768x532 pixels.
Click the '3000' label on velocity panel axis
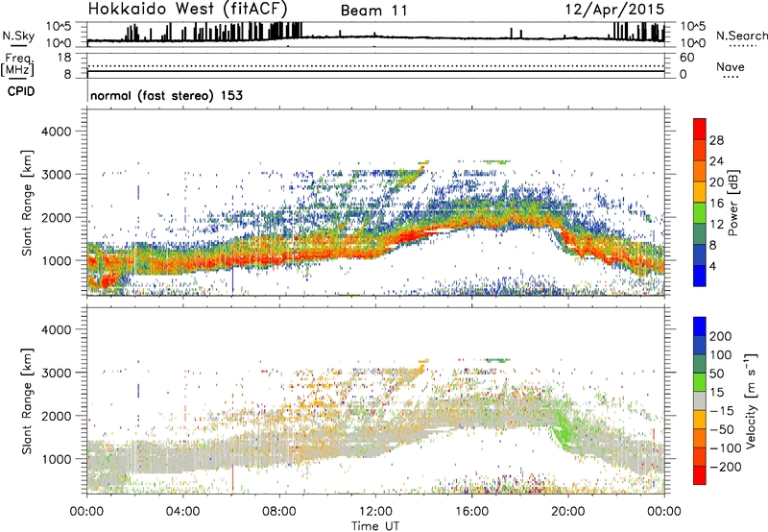(x=57, y=373)
